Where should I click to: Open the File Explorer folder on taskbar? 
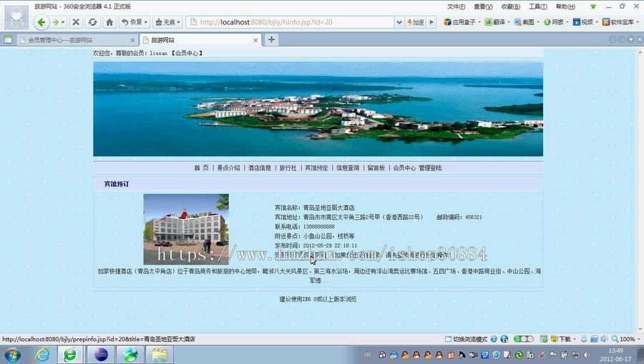click(159, 355)
